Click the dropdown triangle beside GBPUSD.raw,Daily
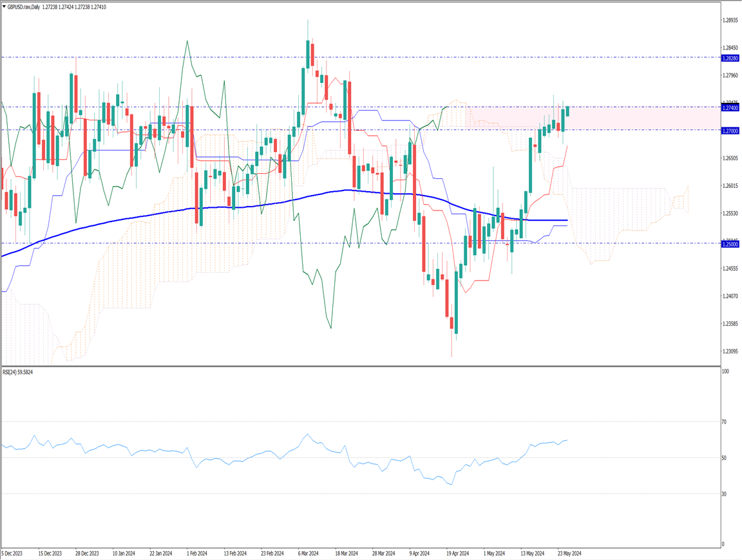 4,6
